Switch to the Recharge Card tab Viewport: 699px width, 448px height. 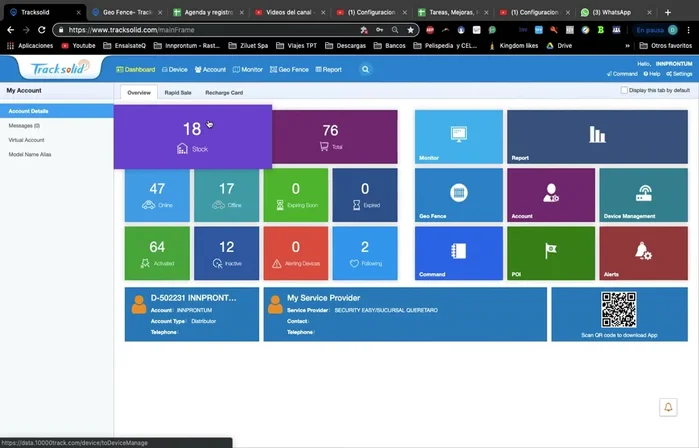(224, 92)
